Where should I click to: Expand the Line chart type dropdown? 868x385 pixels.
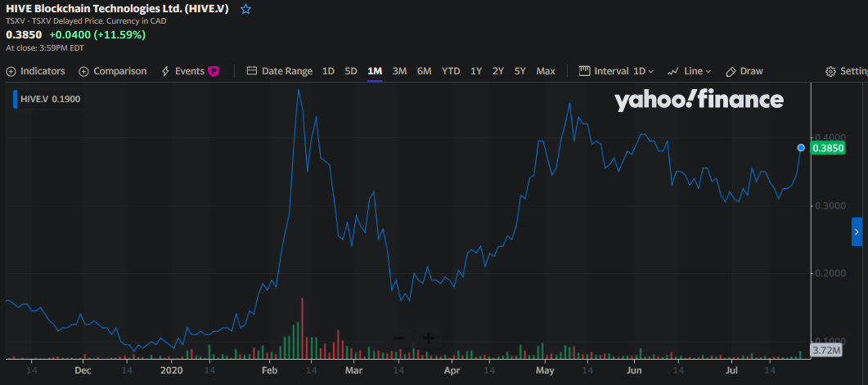click(x=689, y=71)
